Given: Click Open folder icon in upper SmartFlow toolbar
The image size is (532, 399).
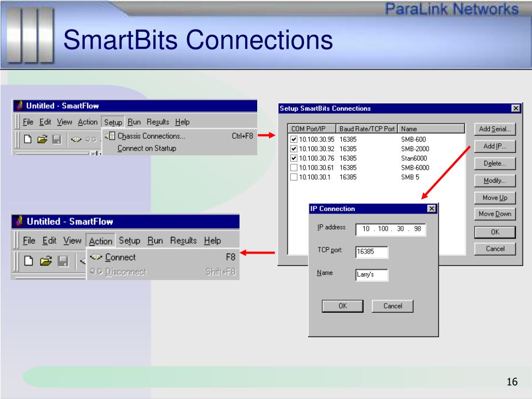Looking at the screenshot, I should coord(43,139).
